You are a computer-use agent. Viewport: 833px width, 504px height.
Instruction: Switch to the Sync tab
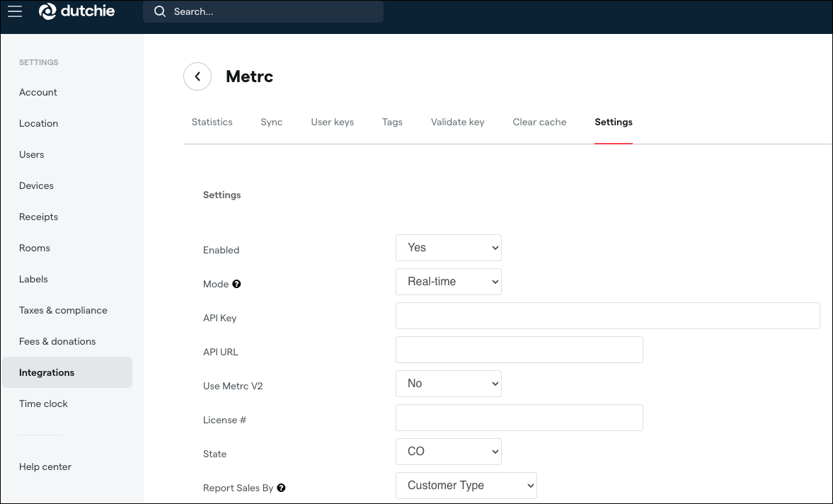coord(271,122)
